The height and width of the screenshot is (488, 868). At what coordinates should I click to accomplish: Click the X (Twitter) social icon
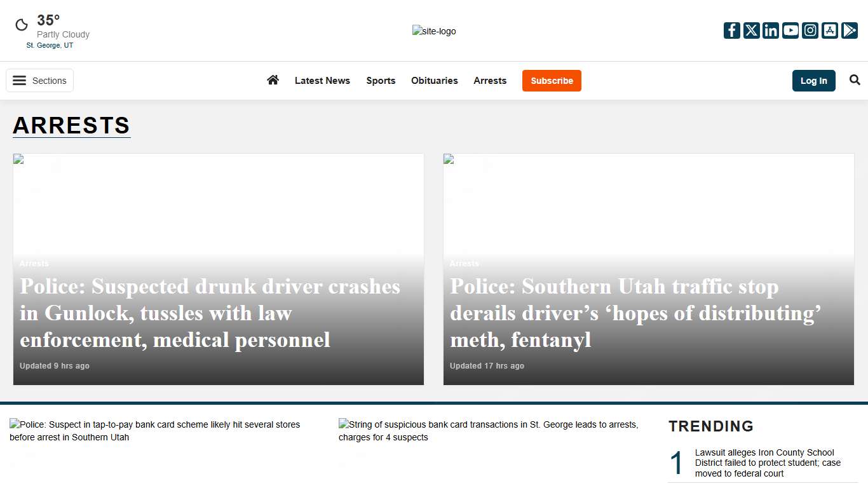[x=752, y=30]
